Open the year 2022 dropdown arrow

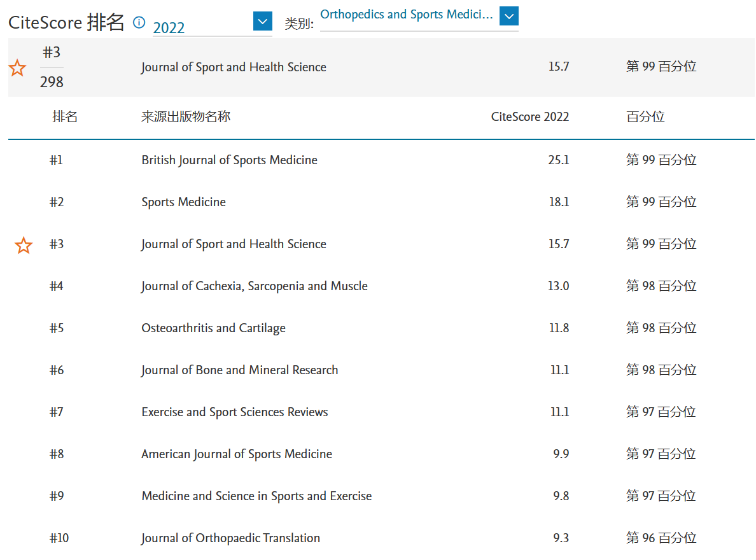coord(262,22)
